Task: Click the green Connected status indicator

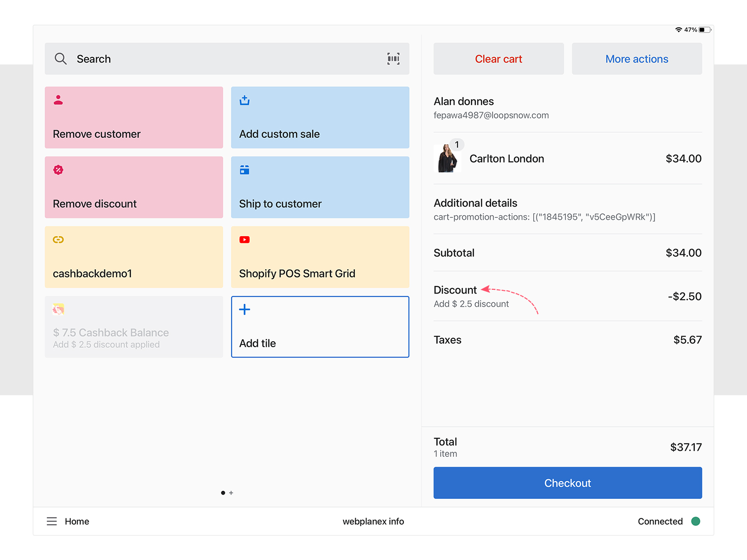Action: [x=695, y=521]
